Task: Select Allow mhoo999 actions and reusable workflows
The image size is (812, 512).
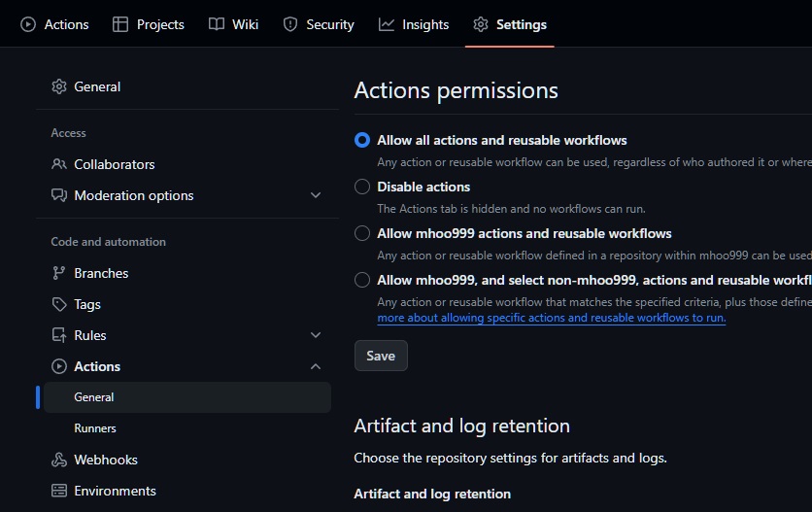Action: 362,233
